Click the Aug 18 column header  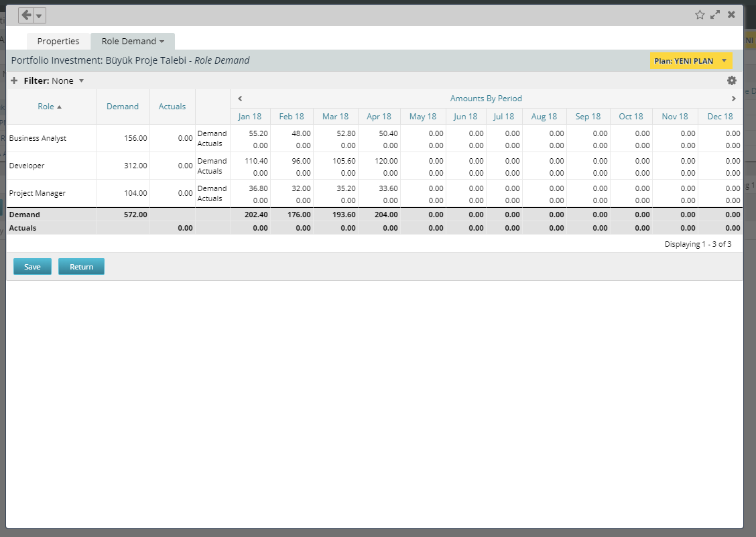click(544, 116)
